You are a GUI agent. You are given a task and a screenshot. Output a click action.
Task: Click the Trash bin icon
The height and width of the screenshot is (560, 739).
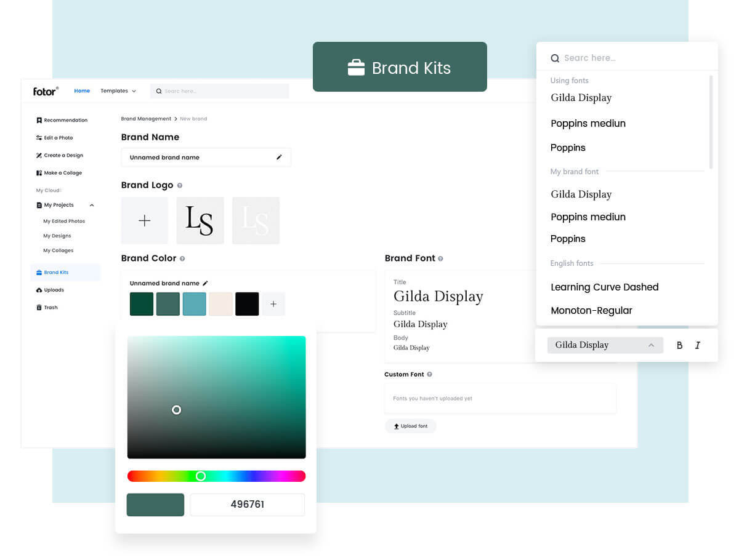39,307
